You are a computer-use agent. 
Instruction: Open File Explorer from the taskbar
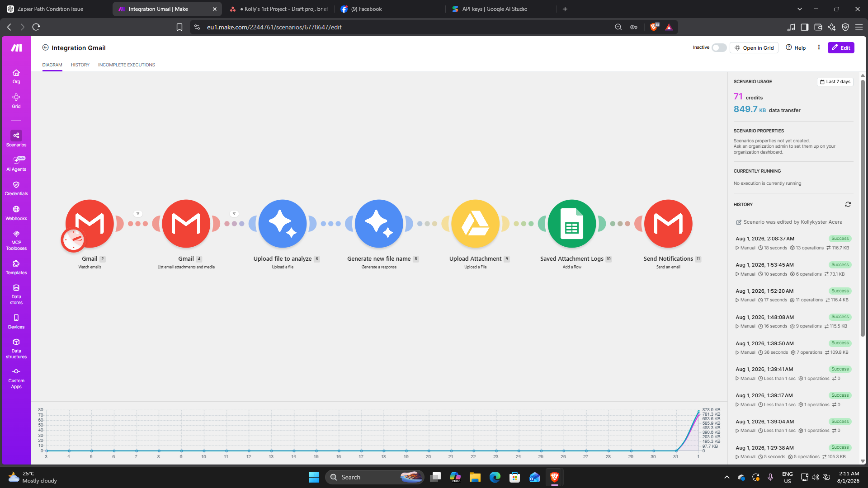(475, 477)
